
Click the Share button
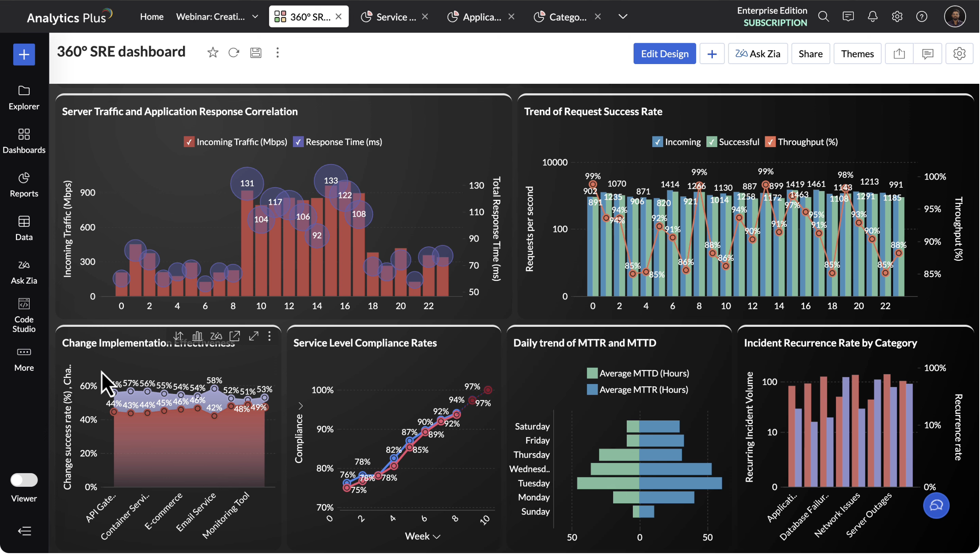[x=811, y=54]
